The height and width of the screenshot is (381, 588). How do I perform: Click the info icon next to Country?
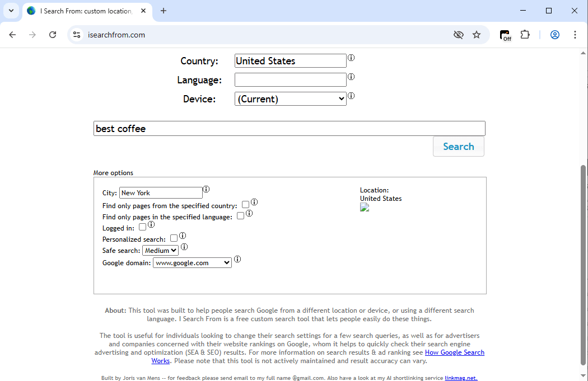351,58
